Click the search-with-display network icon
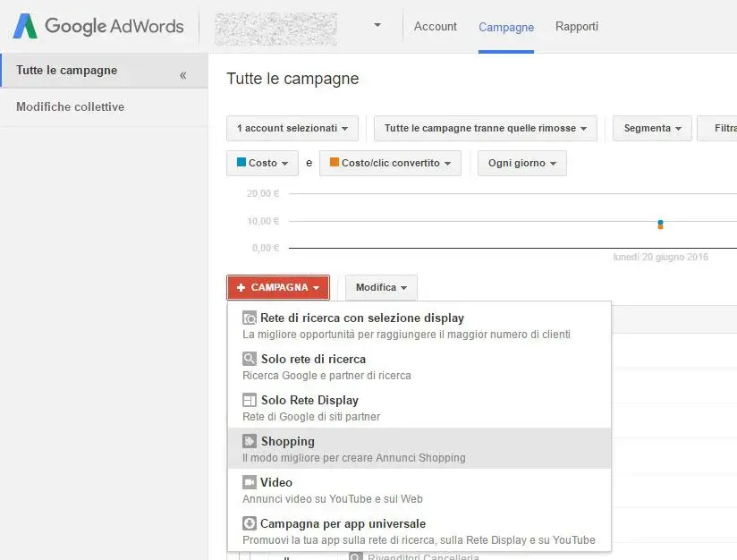 click(250, 318)
